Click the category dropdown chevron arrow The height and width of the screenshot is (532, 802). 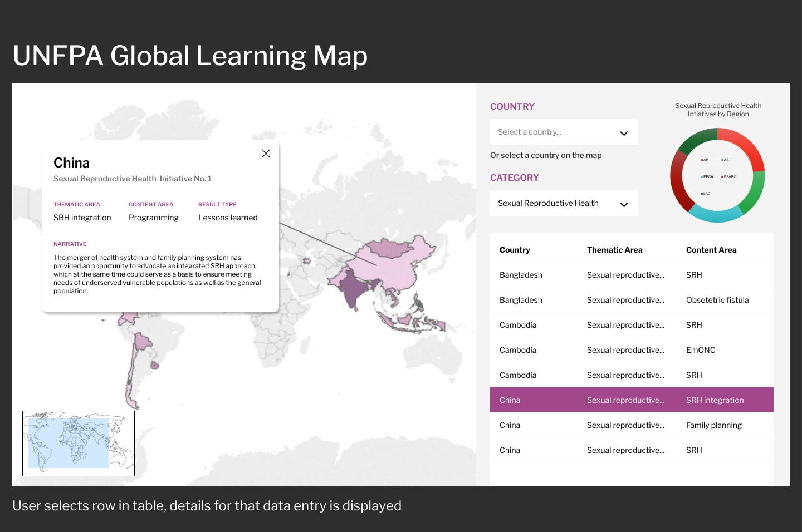coord(624,204)
